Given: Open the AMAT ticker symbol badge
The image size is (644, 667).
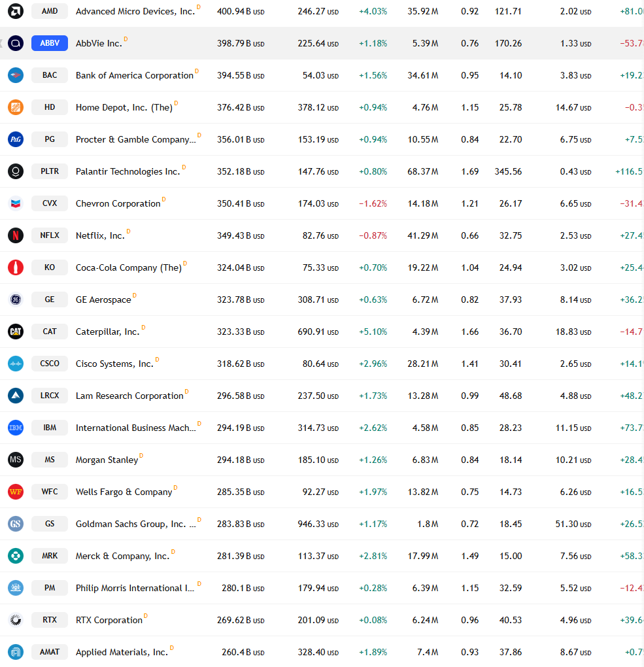Looking at the screenshot, I should click(x=50, y=652).
